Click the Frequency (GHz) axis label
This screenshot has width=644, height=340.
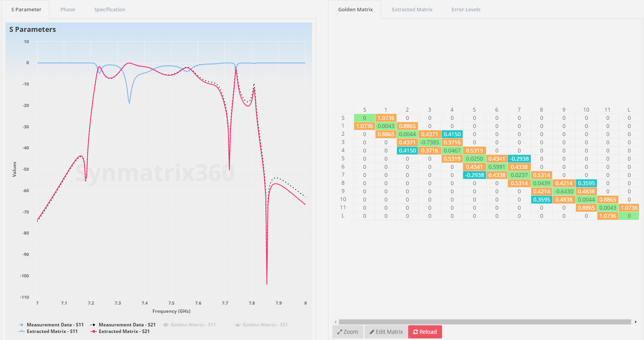(x=171, y=311)
